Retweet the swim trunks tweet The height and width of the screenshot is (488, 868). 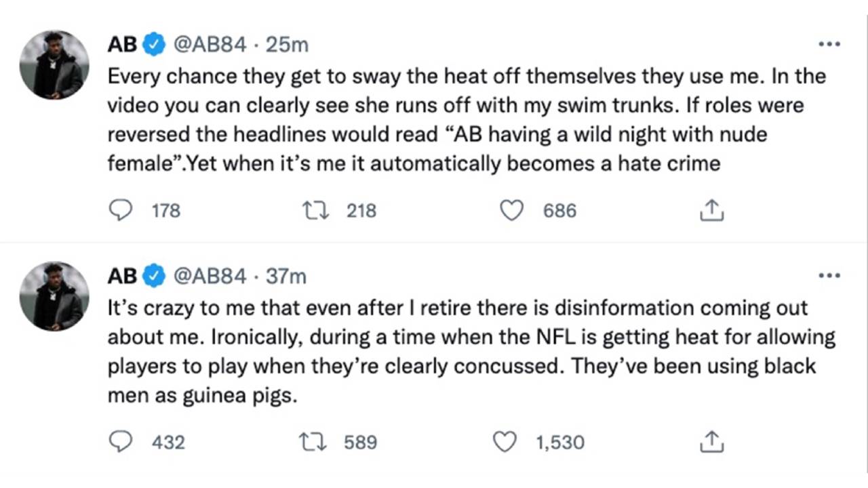(316, 211)
